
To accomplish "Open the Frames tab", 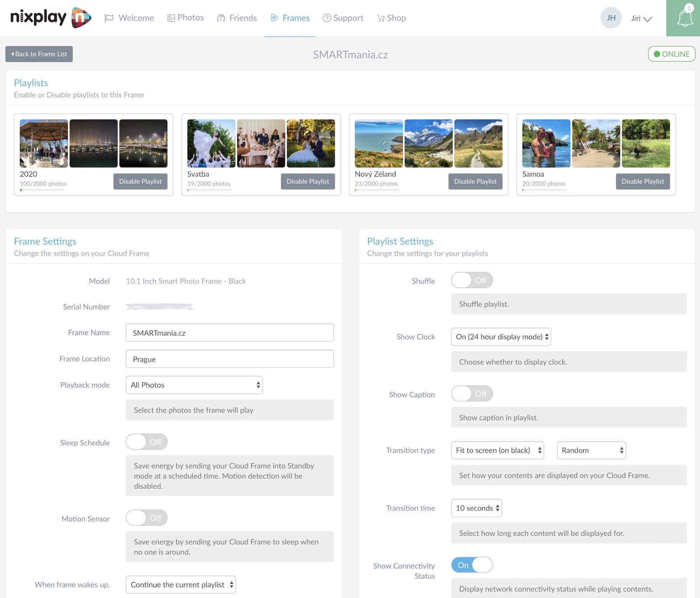I will pos(290,18).
